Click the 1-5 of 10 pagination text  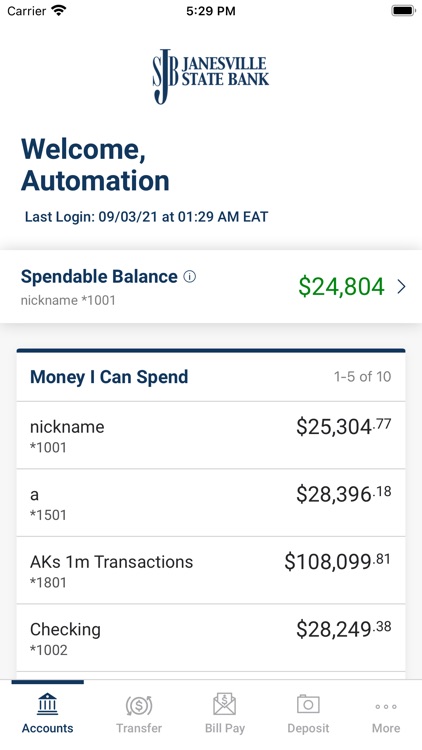click(362, 377)
